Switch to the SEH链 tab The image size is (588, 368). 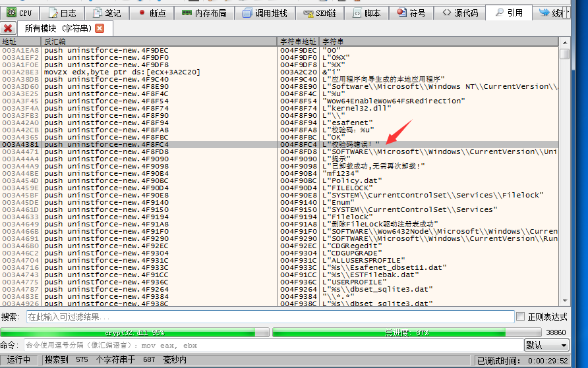click(320, 13)
